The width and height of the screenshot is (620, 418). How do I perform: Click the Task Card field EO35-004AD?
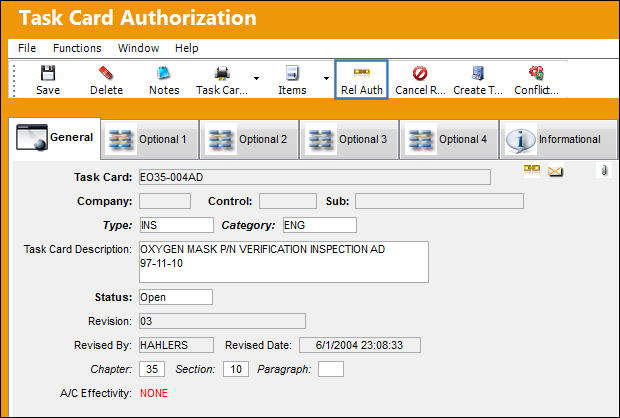315,177
